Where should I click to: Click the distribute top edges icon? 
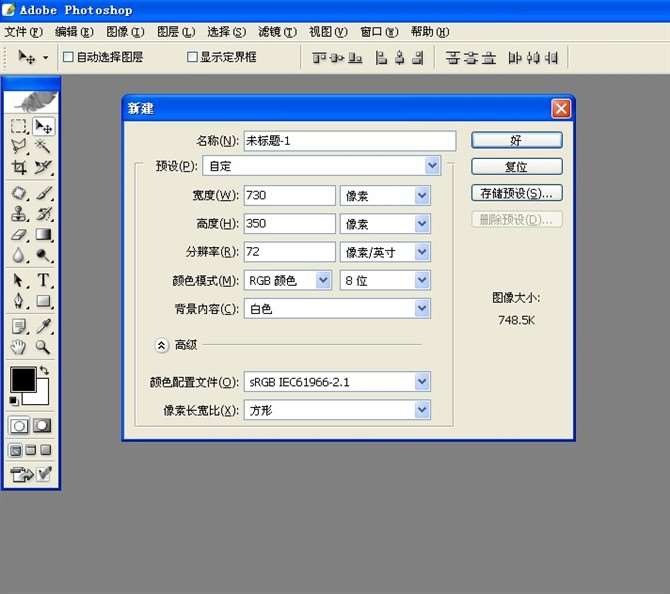point(452,58)
